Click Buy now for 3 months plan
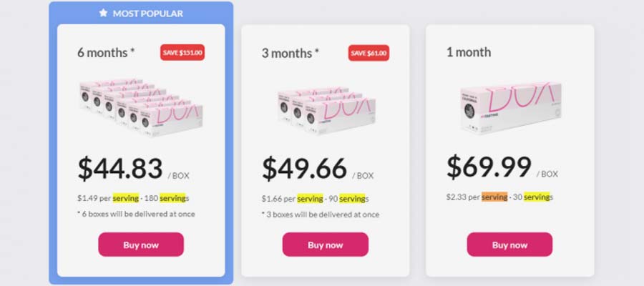Screen dimensions: 644x286 coord(326,245)
